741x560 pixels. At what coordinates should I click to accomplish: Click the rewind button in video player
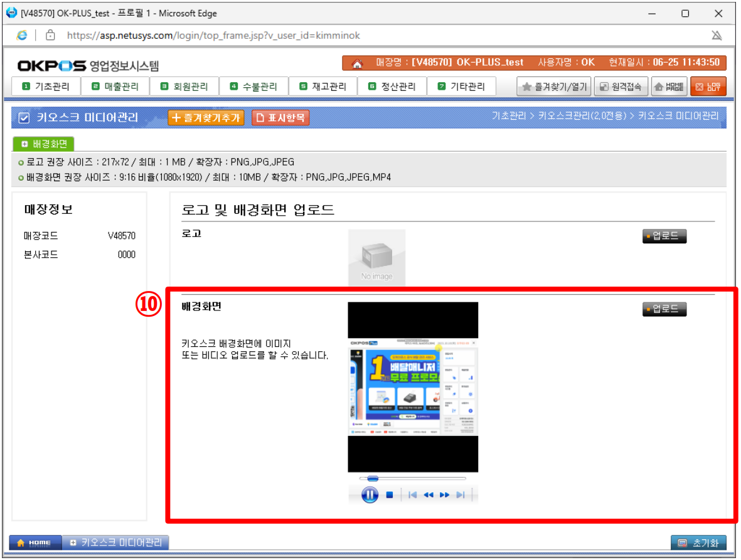pos(429,495)
